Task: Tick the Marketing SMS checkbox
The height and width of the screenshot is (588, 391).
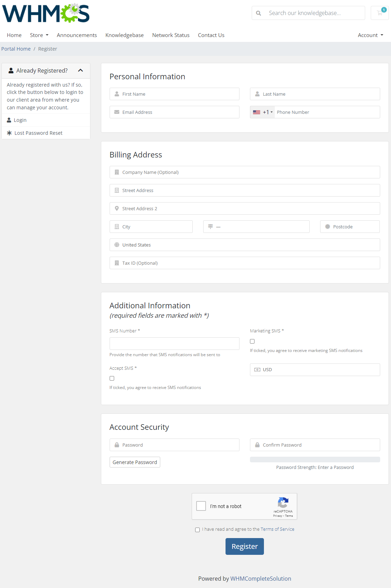Action: click(252, 341)
